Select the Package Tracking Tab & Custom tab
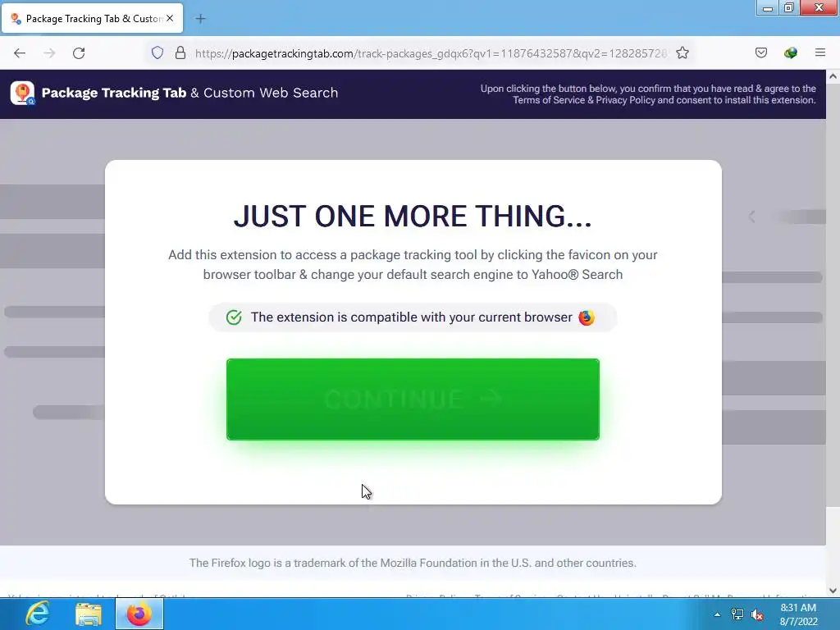This screenshot has height=630, width=840. click(x=92, y=18)
